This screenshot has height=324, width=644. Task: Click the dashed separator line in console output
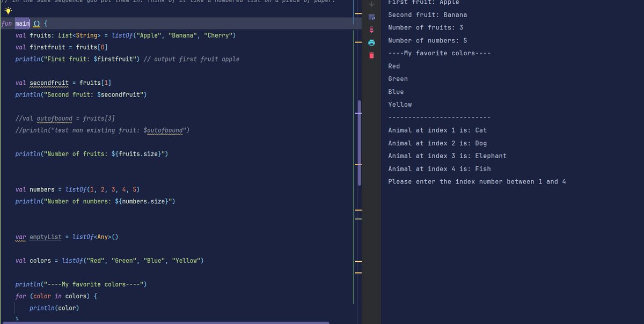pyautogui.click(x=439, y=117)
